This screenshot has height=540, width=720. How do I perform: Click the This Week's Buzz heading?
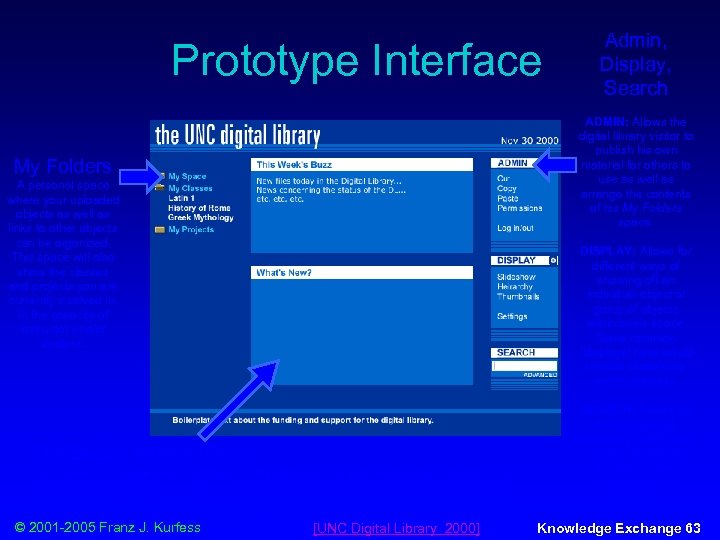pos(294,164)
